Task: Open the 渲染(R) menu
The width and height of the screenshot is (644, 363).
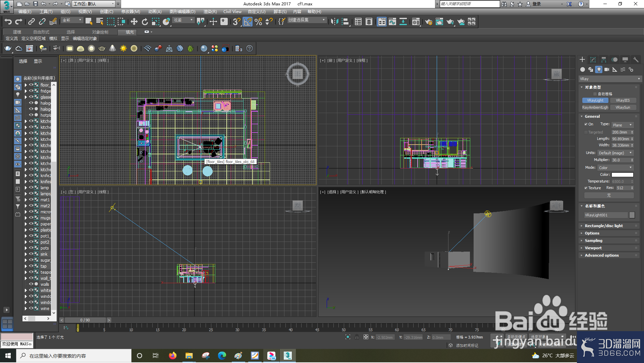Action: [210, 12]
